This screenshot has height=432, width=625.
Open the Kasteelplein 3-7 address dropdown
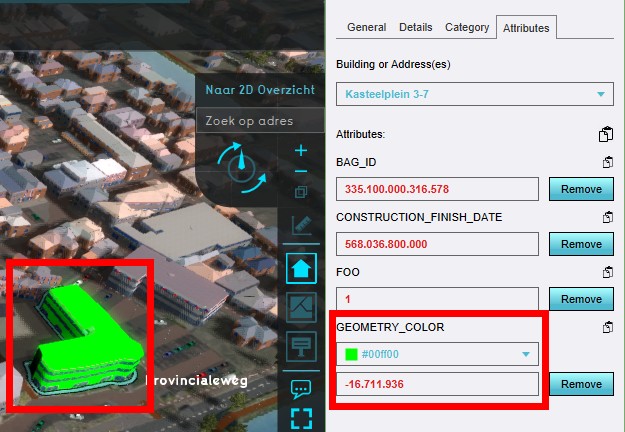click(x=475, y=95)
